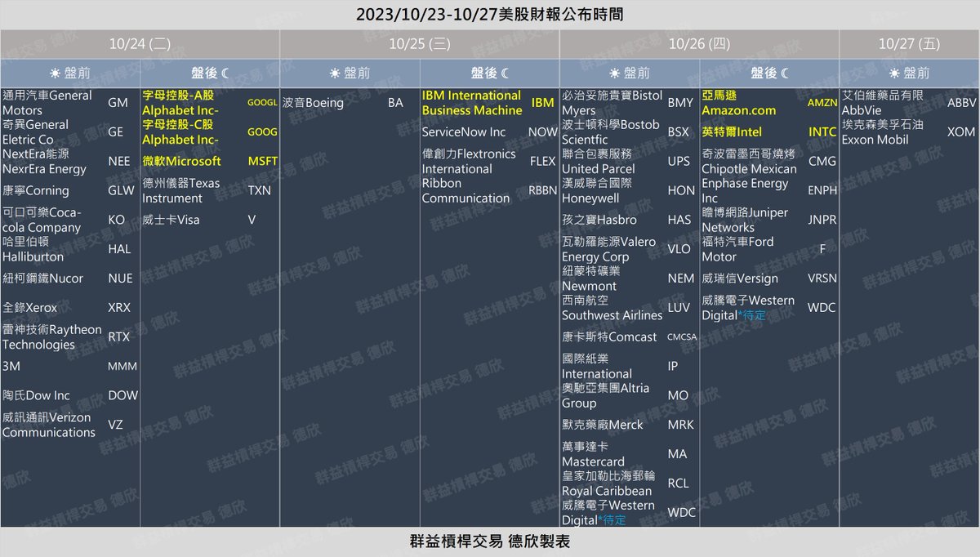The image size is (980, 557).
Task: Click the BMY ticker
Action: coord(680,103)
